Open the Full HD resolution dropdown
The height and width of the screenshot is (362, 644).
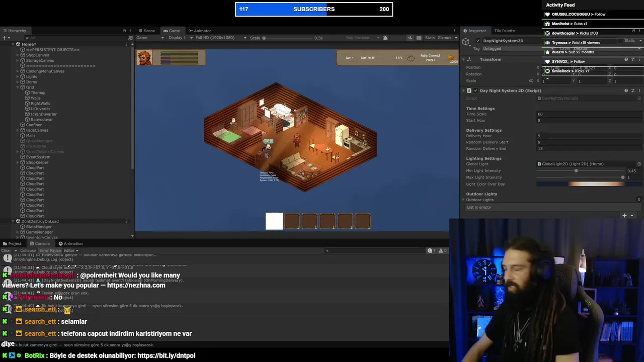point(221,38)
